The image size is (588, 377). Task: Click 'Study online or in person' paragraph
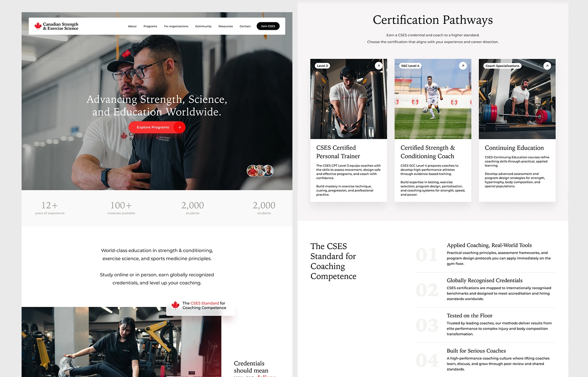[x=157, y=279]
